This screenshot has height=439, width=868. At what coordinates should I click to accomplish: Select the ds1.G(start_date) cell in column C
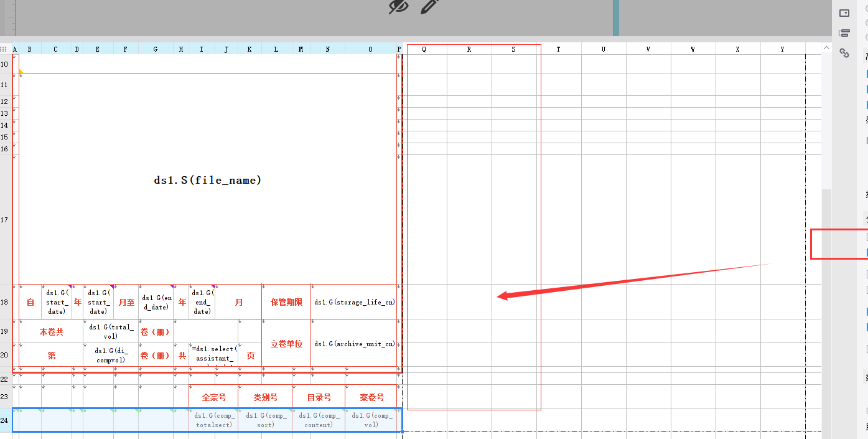(x=57, y=302)
